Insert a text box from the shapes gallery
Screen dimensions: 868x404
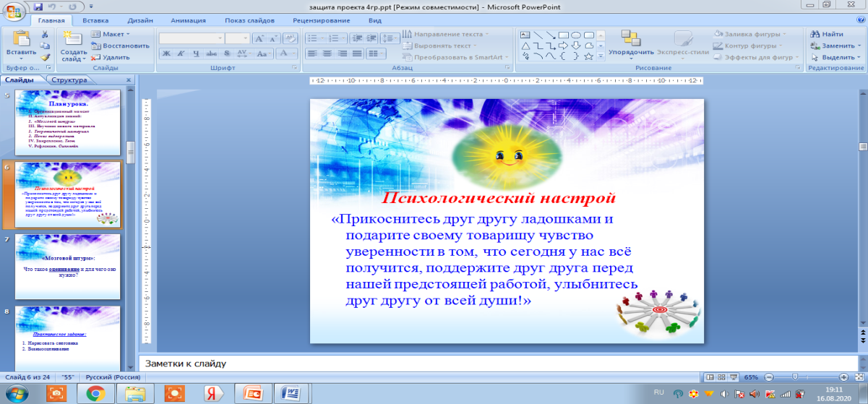pos(525,34)
